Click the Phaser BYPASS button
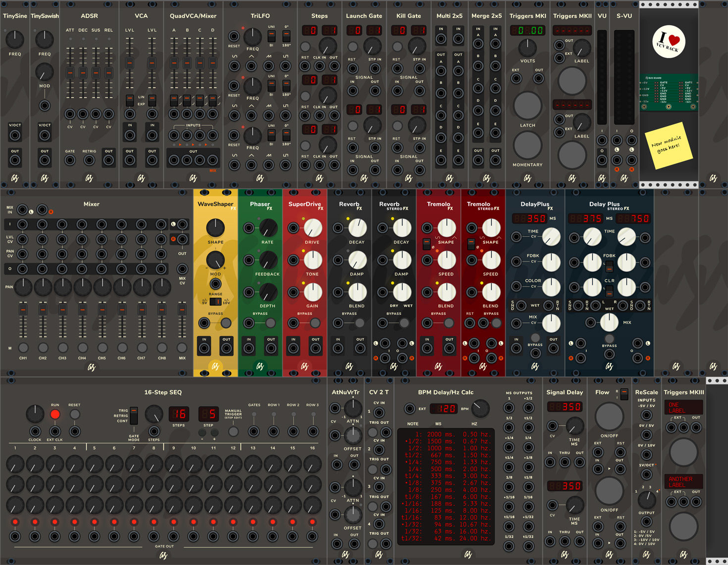The width and height of the screenshot is (728, 565). 271,323
